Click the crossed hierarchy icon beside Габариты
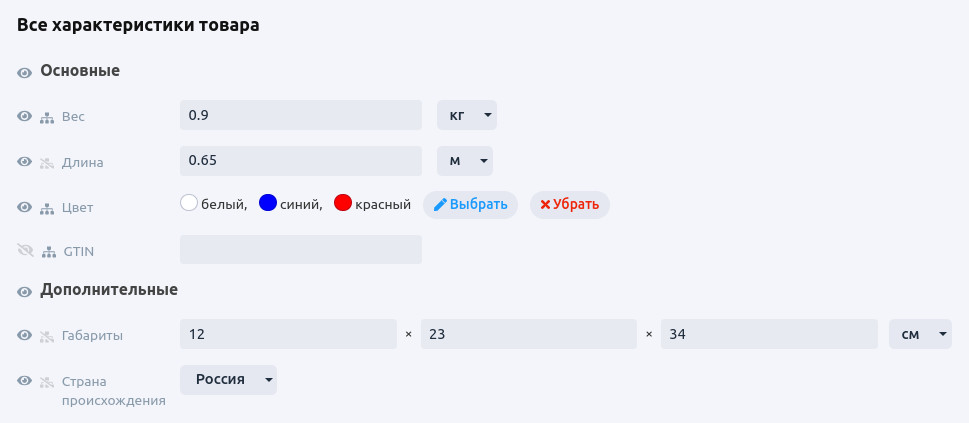969x423 pixels. tap(47, 336)
